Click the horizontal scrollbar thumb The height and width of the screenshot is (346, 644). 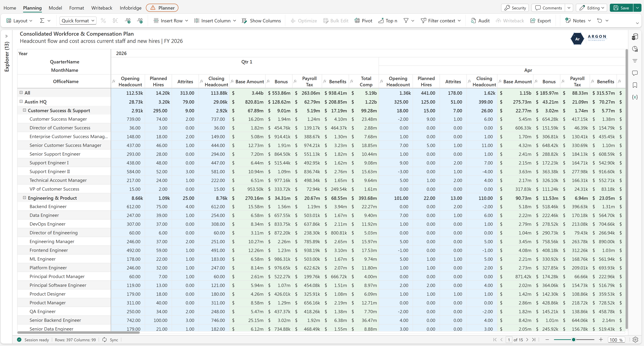coord(78,333)
